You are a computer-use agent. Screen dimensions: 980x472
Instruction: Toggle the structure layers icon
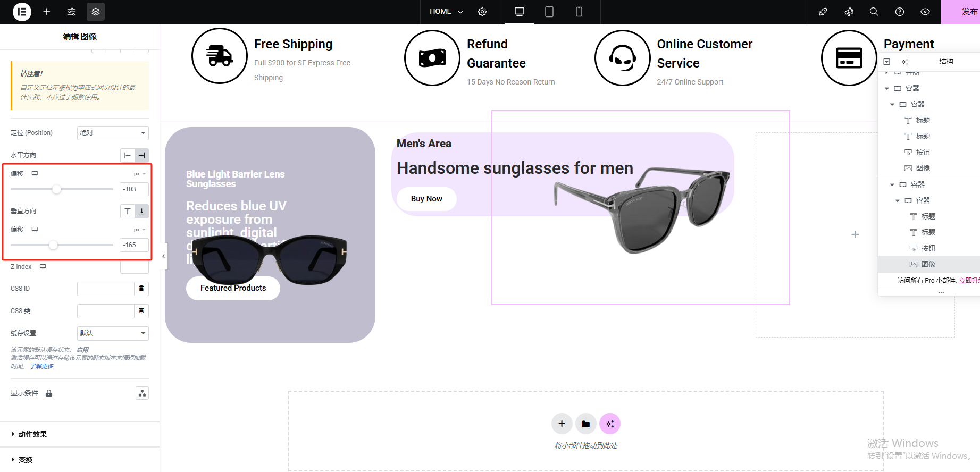point(96,12)
